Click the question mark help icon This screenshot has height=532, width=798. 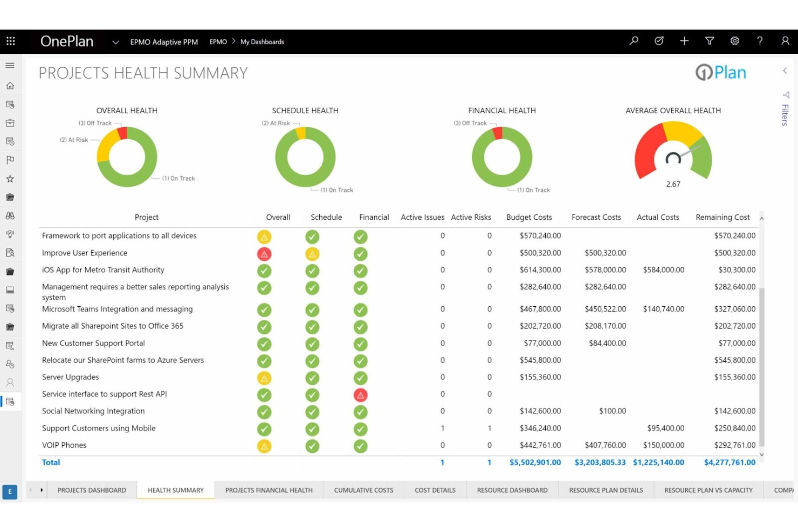(x=760, y=41)
